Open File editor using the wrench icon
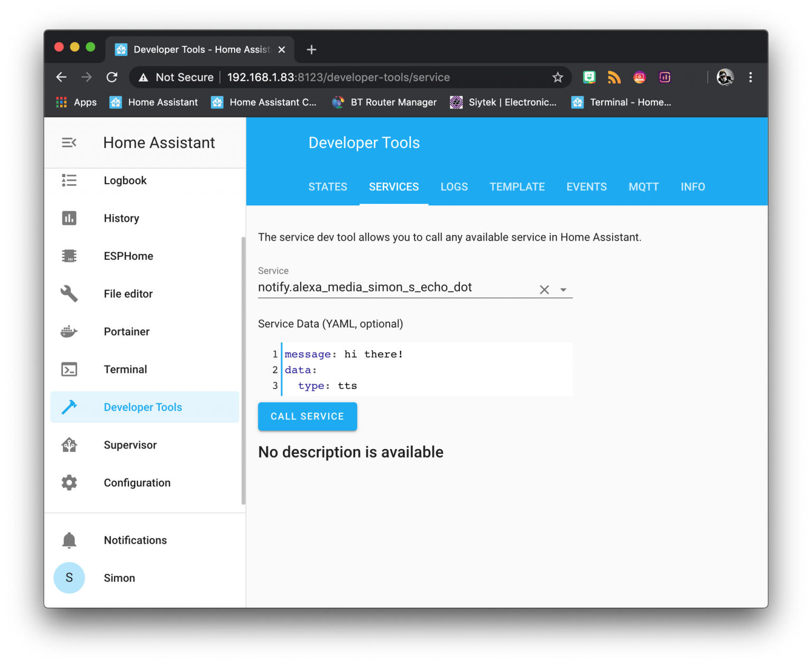 click(69, 294)
